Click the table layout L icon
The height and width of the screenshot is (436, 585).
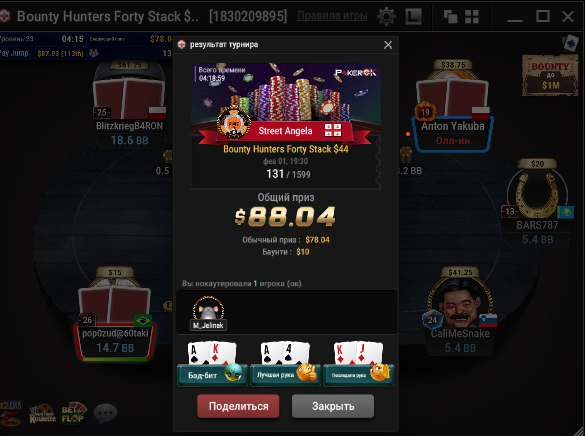point(413,16)
